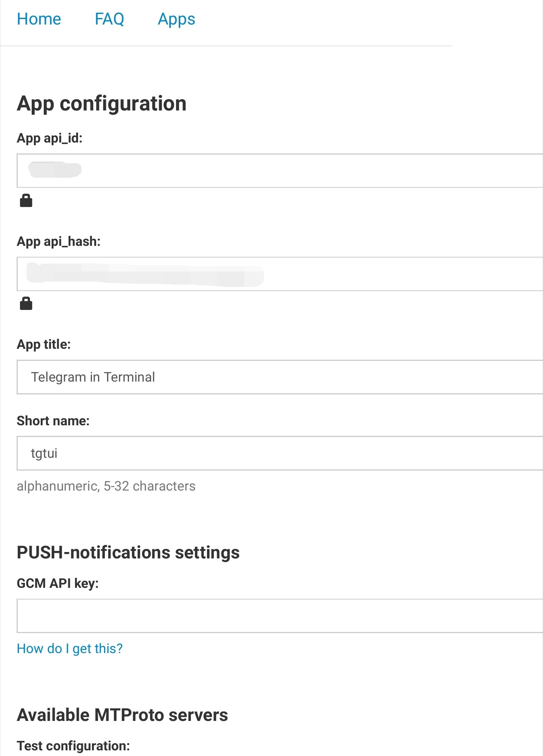Focus the App api_id input field
Viewport: 543px width, 756px height.
pyautogui.click(x=279, y=170)
